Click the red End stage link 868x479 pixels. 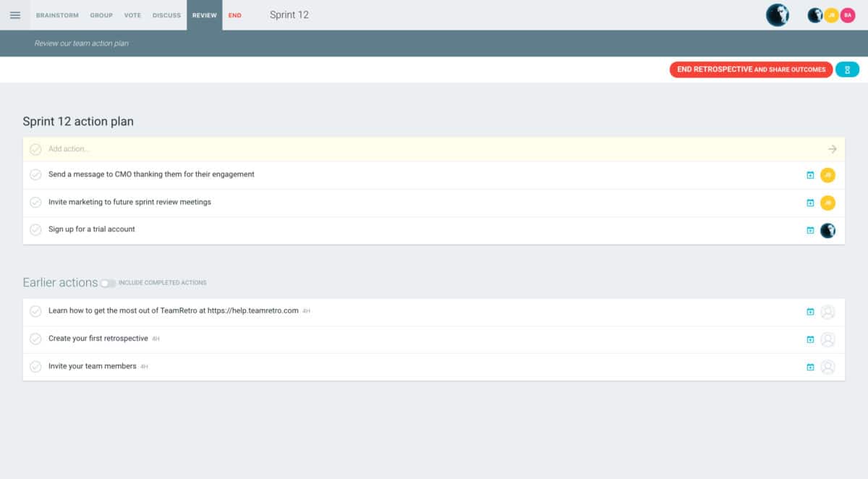[234, 15]
